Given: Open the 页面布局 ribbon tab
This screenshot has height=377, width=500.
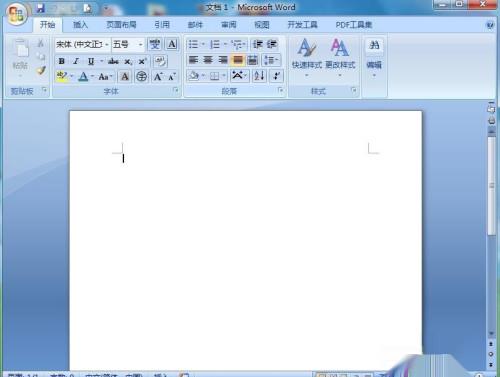Looking at the screenshot, I should (121, 25).
